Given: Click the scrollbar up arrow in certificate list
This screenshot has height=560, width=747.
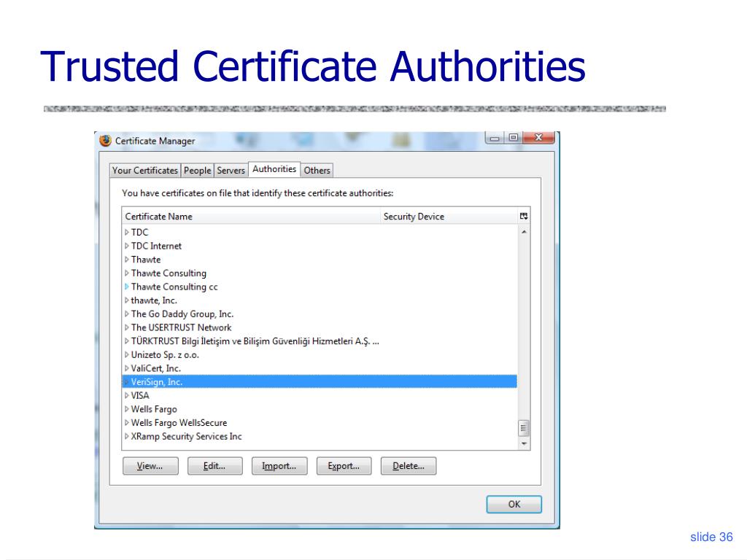Looking at the screenshot, I should tap(524, 232).
